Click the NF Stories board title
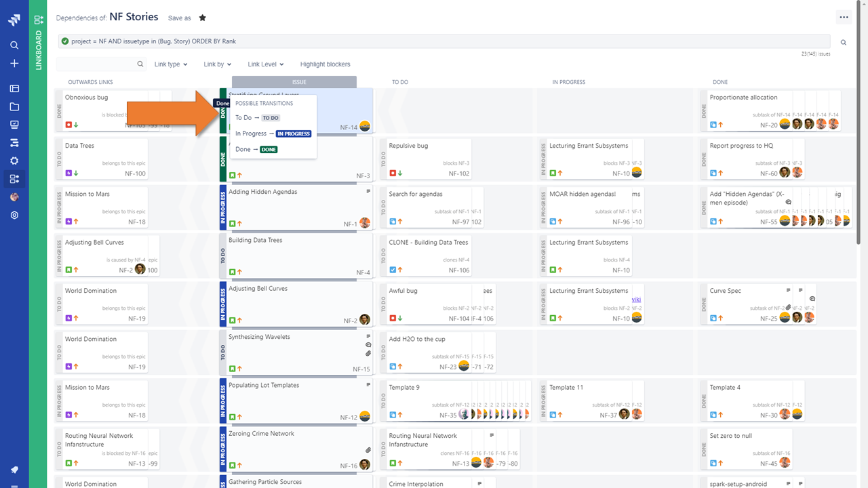Screen dimensions: 868x488 click(x=134, y=17)
